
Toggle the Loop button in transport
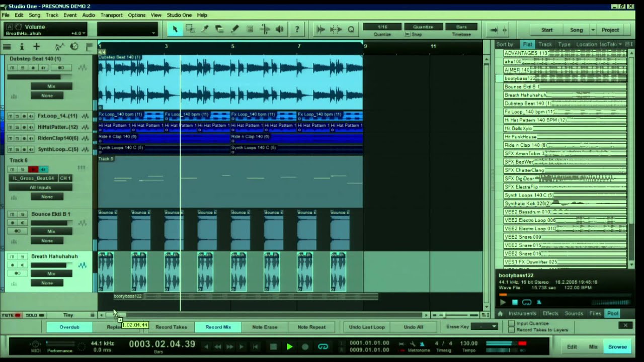click(323, 346)
